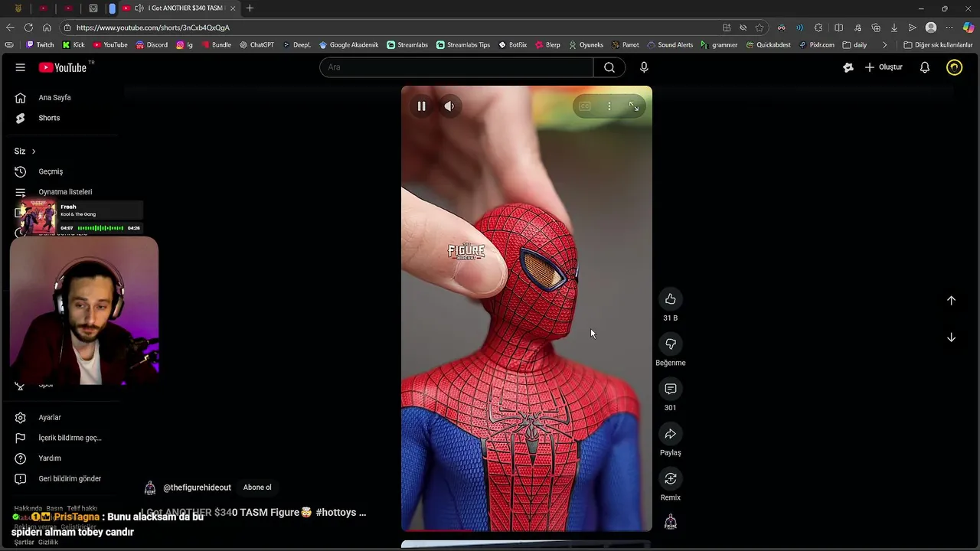Pause the playing short

coord(421,106)
